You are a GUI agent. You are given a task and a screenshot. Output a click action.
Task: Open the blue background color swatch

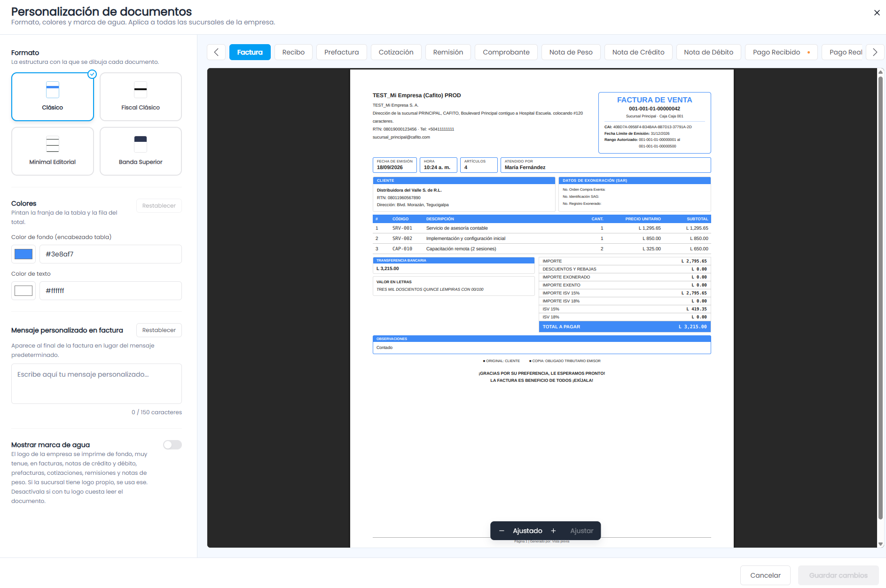click(x=24, y=254)
